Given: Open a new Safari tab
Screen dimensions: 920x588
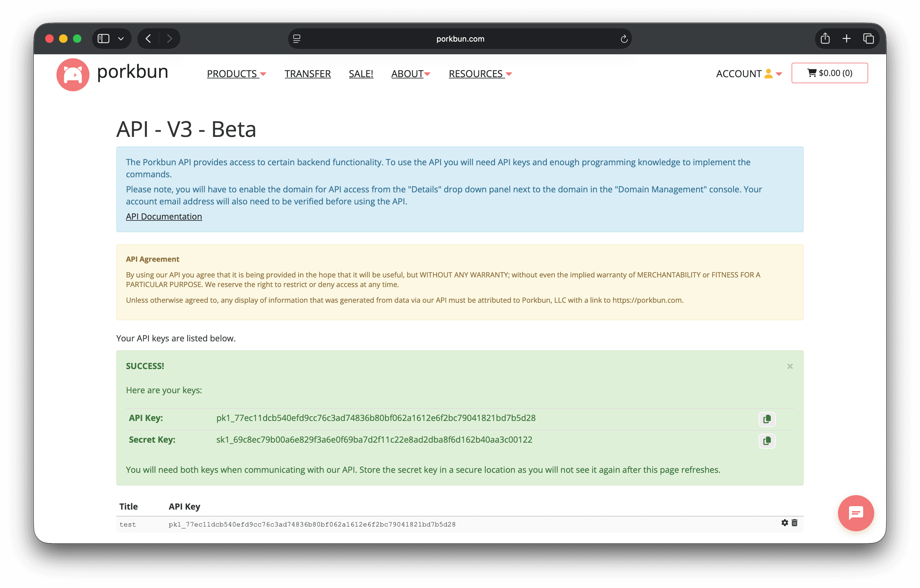Looking at the screenshot, I should [x=846, y=39].
